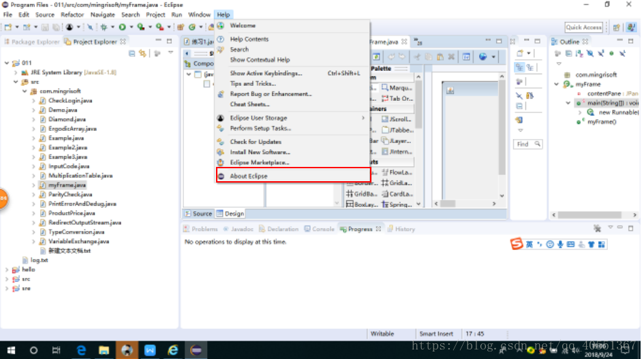
Task: Collapse the com.mingrisoft package
Action: (x=25, y=91)
